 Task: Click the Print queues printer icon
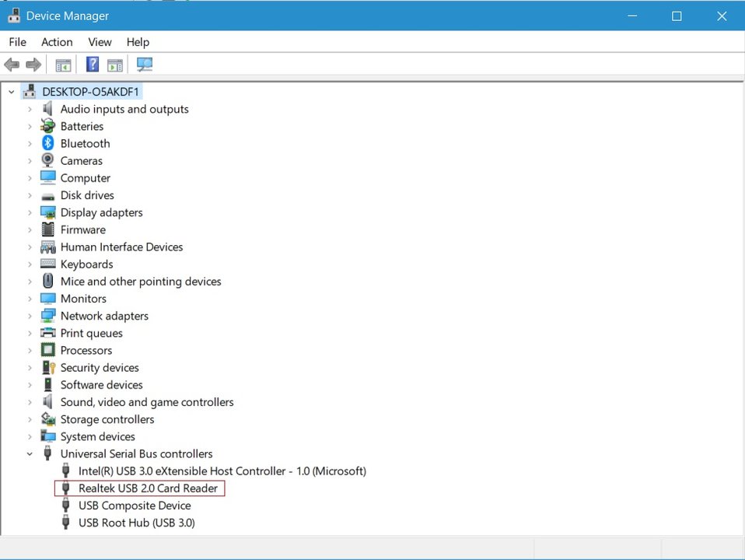pyautogui.click(x=47, y=332)
